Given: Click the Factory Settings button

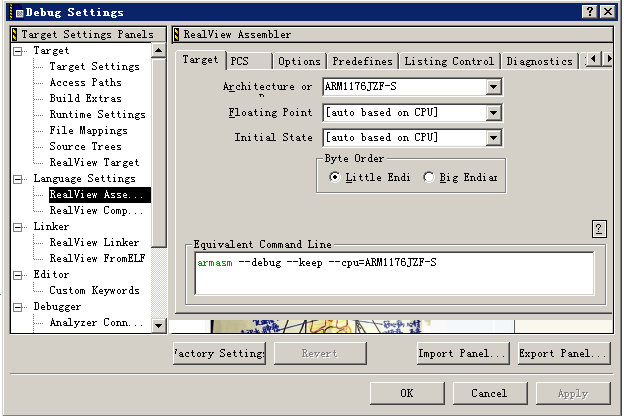Looking at the screenshot, I should 220,353.
